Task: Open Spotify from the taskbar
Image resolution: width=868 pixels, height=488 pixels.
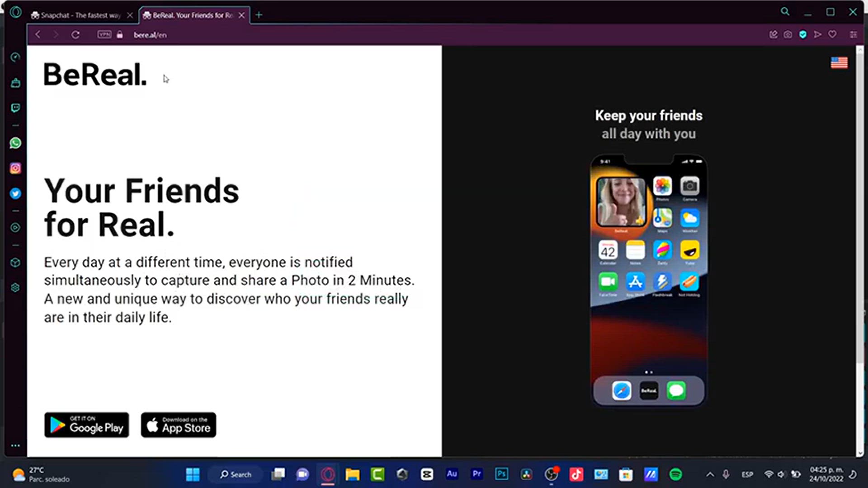Action: pyautogui.click(x=676, y=474)
